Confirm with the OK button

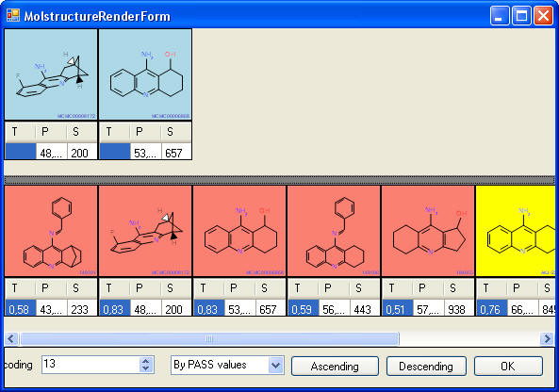(508, 366)
